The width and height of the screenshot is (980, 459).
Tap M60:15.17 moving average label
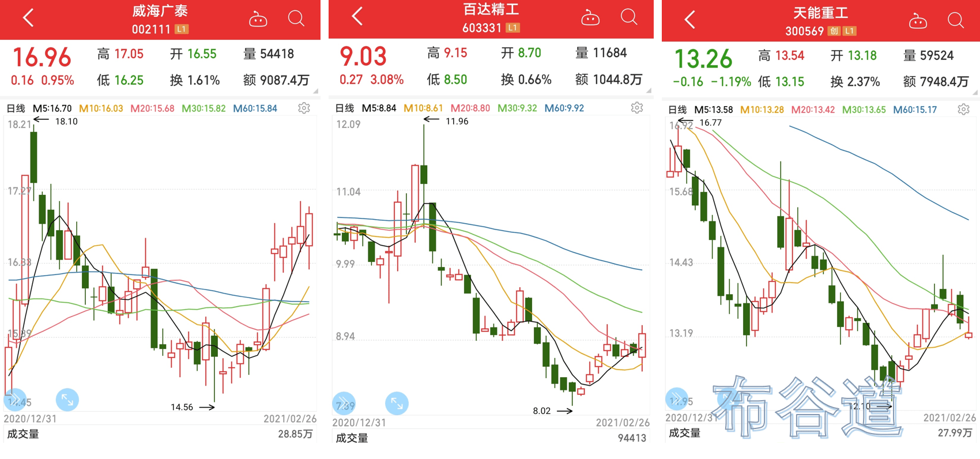(915, 110)
